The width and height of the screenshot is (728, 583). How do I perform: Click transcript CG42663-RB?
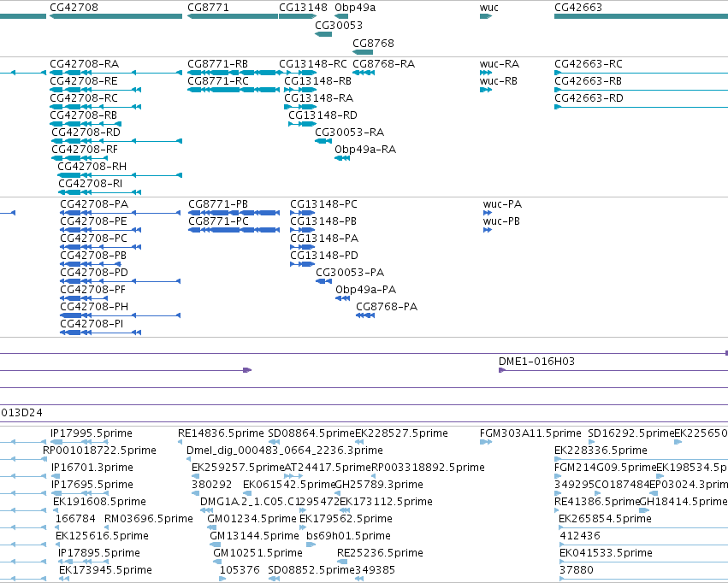(589, 80)
